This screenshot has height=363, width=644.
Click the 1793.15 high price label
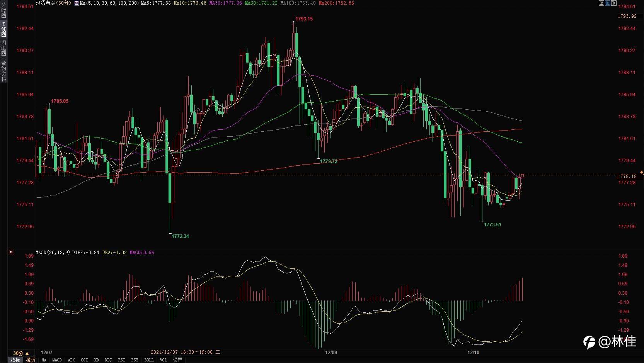click(x=304, y=19)
